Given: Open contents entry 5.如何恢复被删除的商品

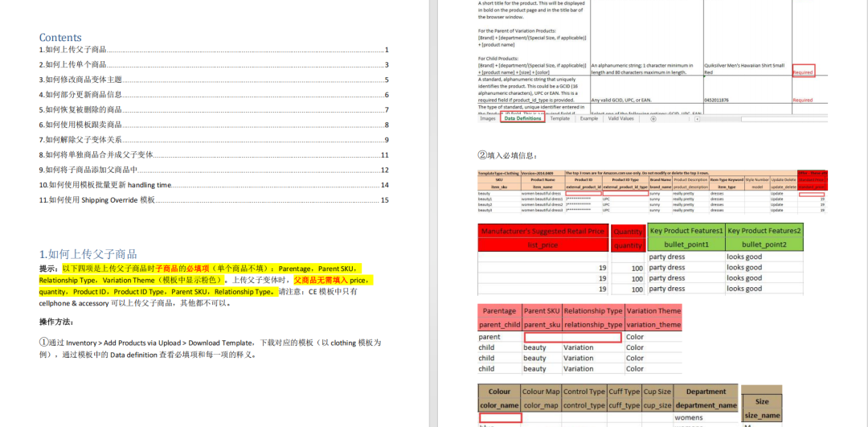Looking at the screenshot, I should [x=215, y=109].
